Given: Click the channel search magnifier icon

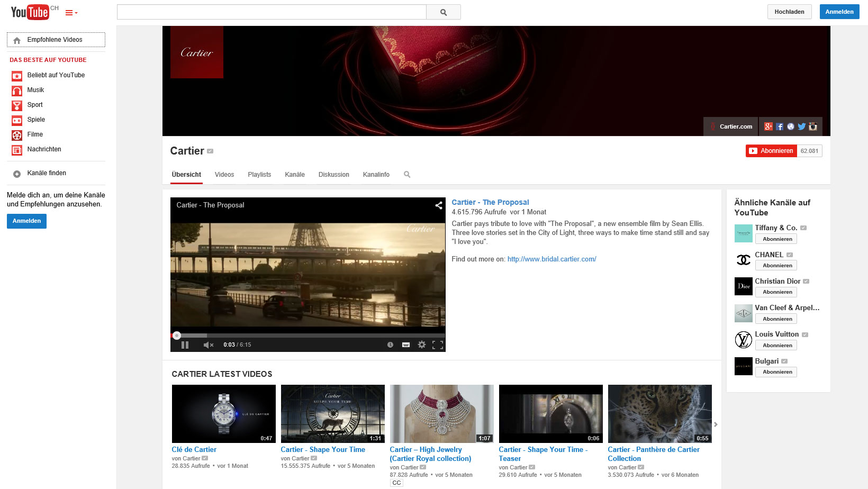Looking at the screenshot, I should (407, 175).
